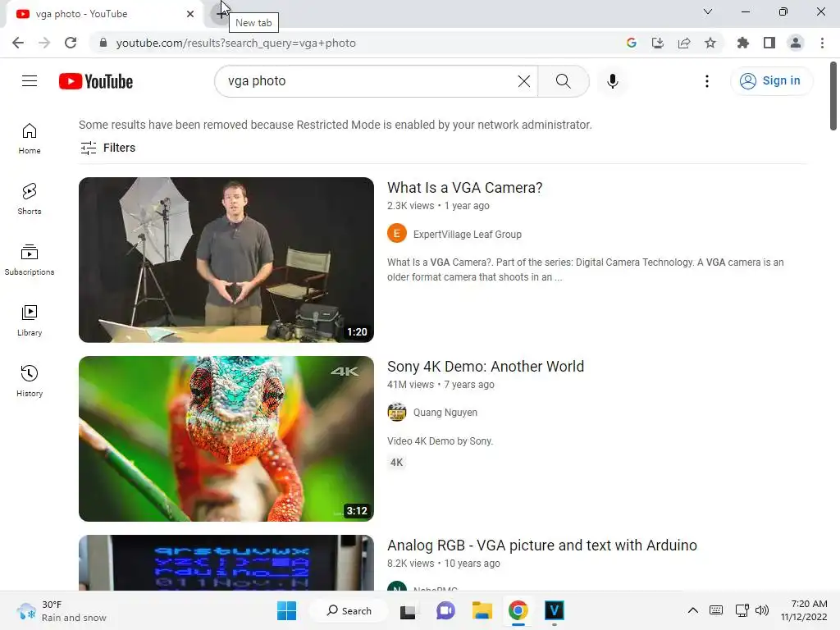This screenshot has width=840, height=630.
Task: Open a new tab with plus
Action: pos(220,13)
